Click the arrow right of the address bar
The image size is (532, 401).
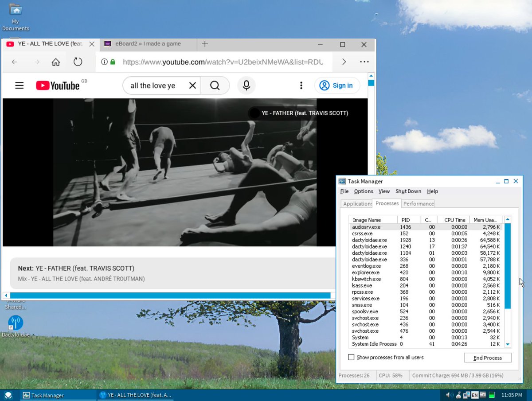click(x=344, y=62)
